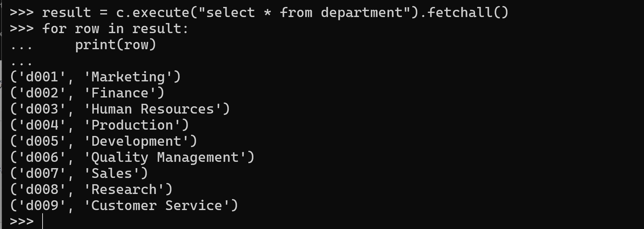Screen dimensions: 644x229
Task: Click the fetchall() method text
Action: point(467,13)
